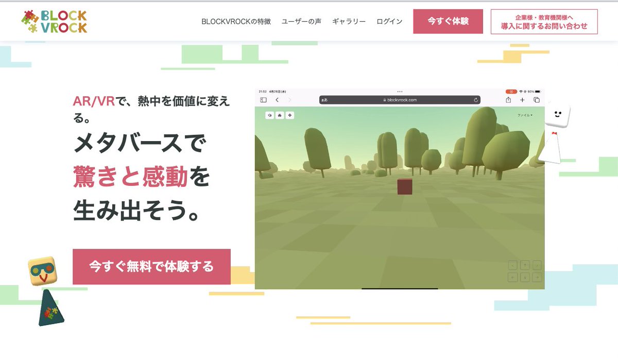This screenshot has width=618, height=364.
Task: Click the ログイン nav link
Action: 389,22
